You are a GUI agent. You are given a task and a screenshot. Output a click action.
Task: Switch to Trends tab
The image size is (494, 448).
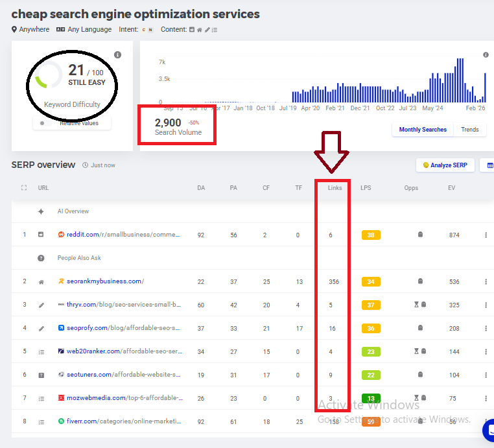pyautogui.click(x=470, y=130)
